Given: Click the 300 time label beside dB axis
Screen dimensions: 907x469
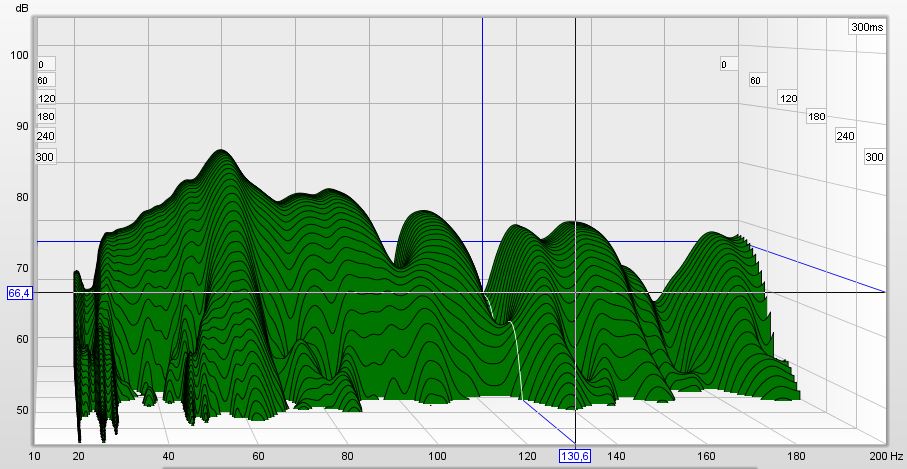Looking at the screenshot, I should (45, 157).
